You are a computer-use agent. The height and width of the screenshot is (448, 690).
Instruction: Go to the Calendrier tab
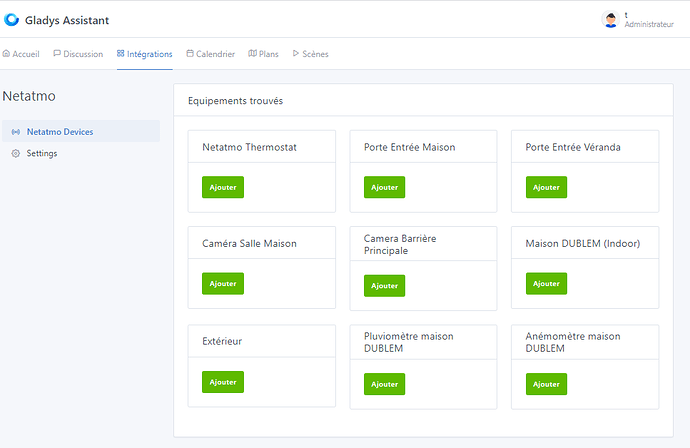pos(210,54)
